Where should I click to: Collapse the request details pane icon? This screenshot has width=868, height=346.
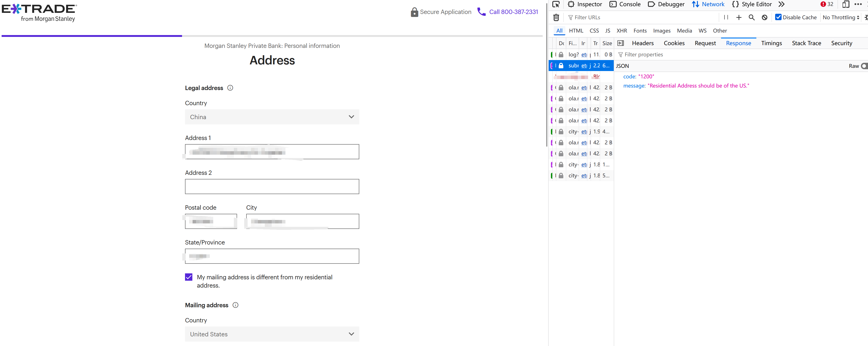621,43
